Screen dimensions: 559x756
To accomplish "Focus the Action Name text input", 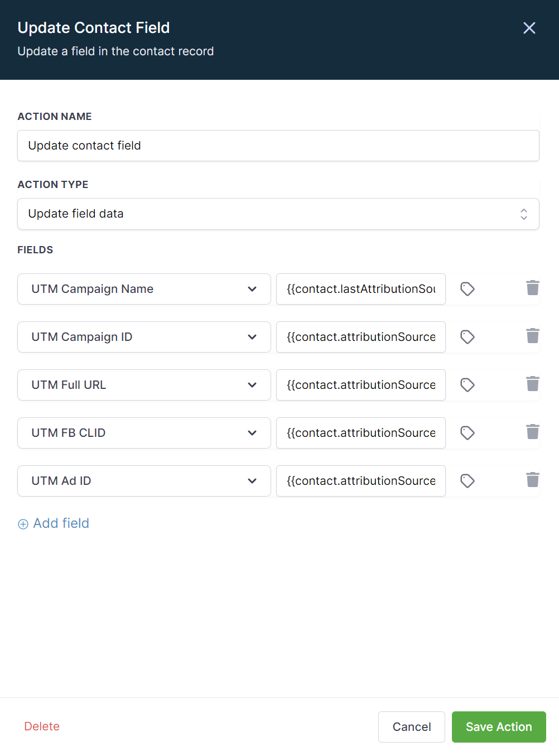I will (x=278, y=146).
